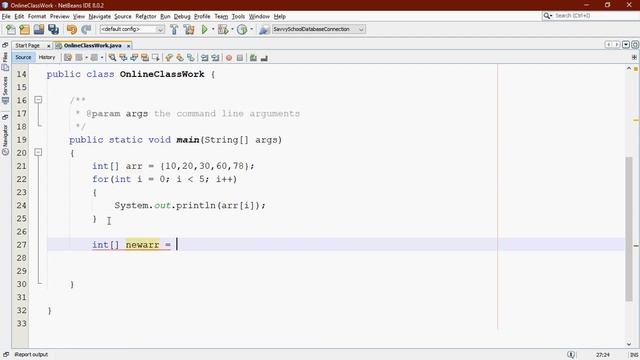Click the 27:24 cursor position indicator
This screenshot has width=640, height=360.
[x=603, y=355]
